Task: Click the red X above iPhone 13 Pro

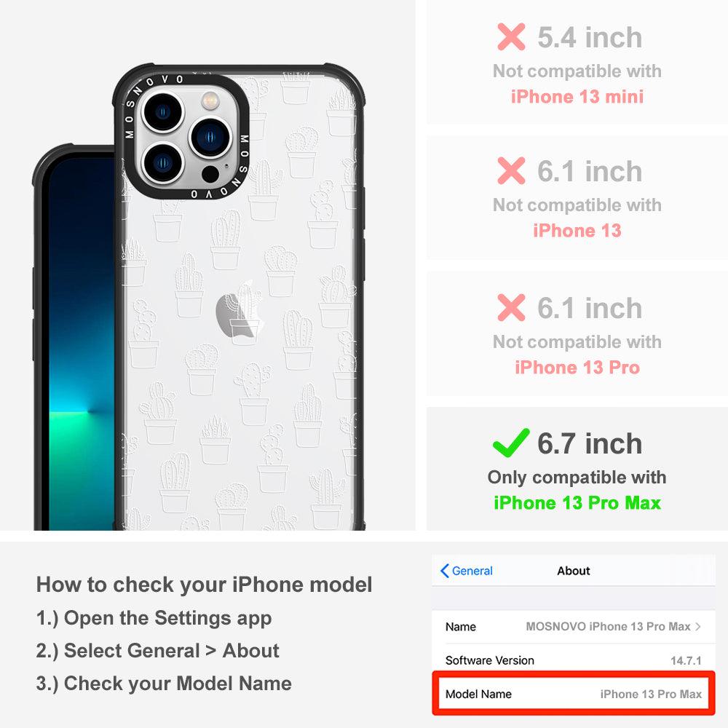Action: point(511,307)
